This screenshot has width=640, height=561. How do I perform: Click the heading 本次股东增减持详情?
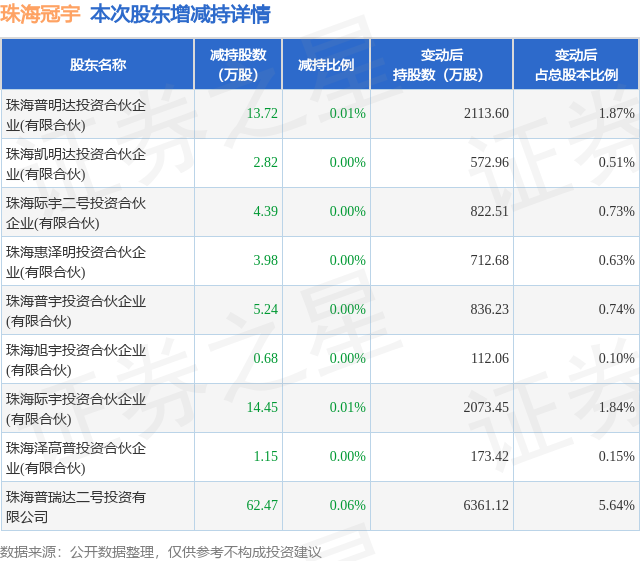click(180, 14)
